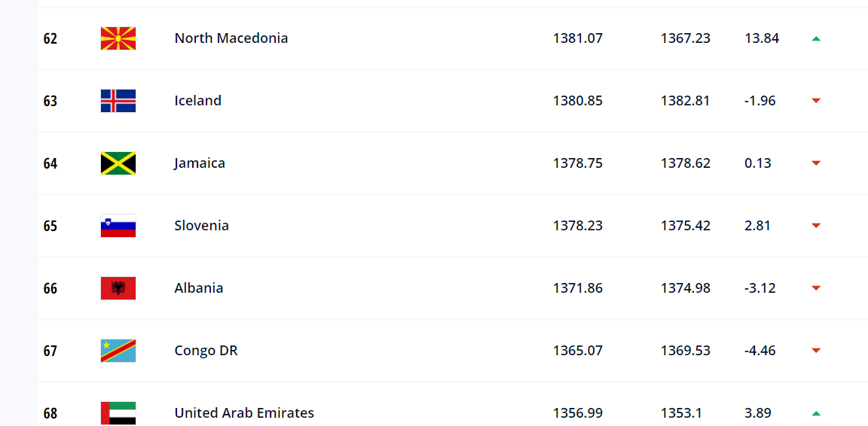Click the Slovenia flag icon
The height and width of the screenshot is (426, 868).
coord(118,226)
